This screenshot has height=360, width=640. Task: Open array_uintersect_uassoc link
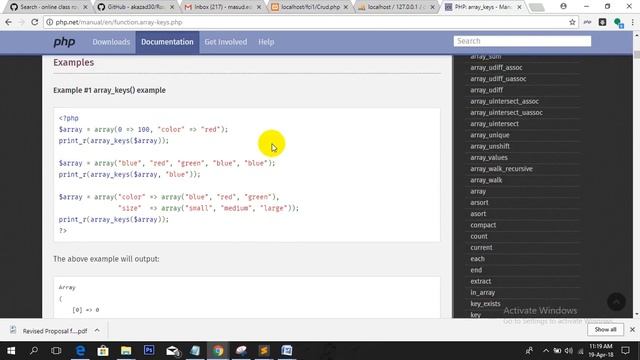(506, 112)
